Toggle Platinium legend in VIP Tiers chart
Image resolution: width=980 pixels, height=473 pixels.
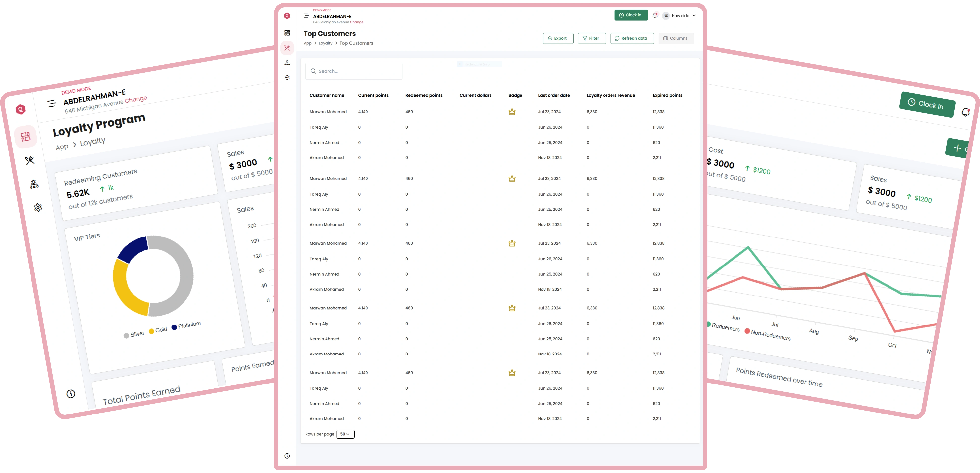(x=186, y=326)
